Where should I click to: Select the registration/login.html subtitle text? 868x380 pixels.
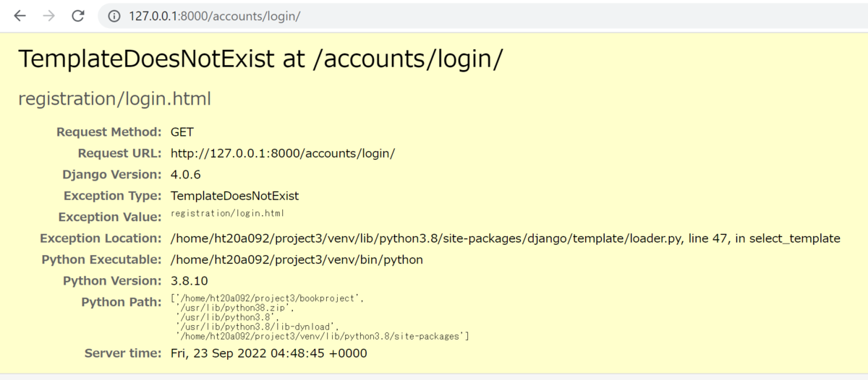pos(114,99)
